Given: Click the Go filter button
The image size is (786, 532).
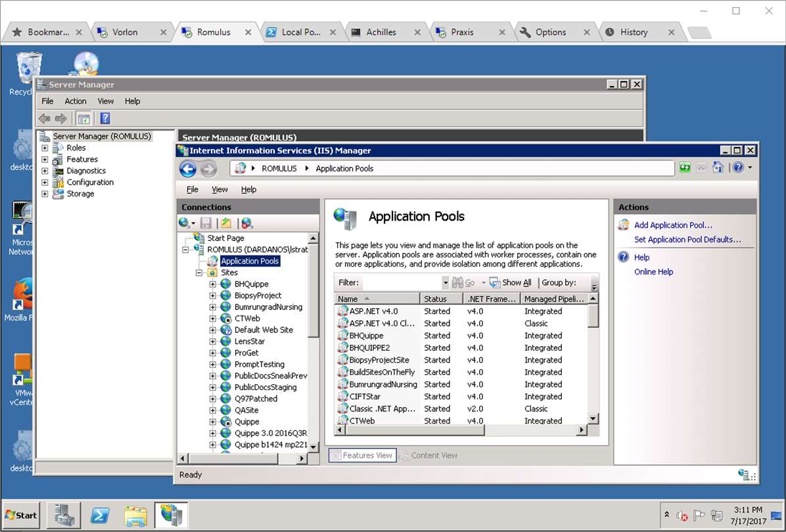Looking at the screenshot, I should pyautogui.click(x=464, y=282).
